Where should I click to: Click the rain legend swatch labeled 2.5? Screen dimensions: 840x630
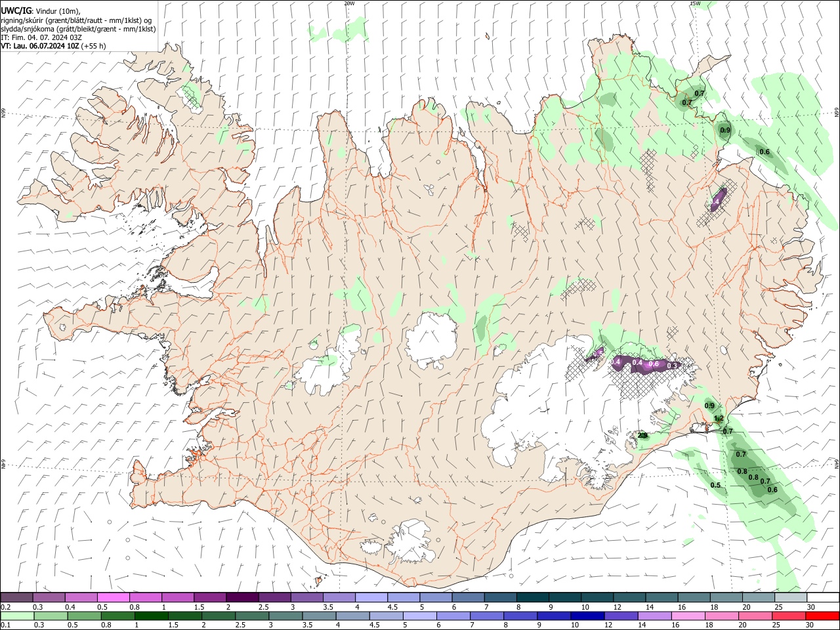click(251, 616)
